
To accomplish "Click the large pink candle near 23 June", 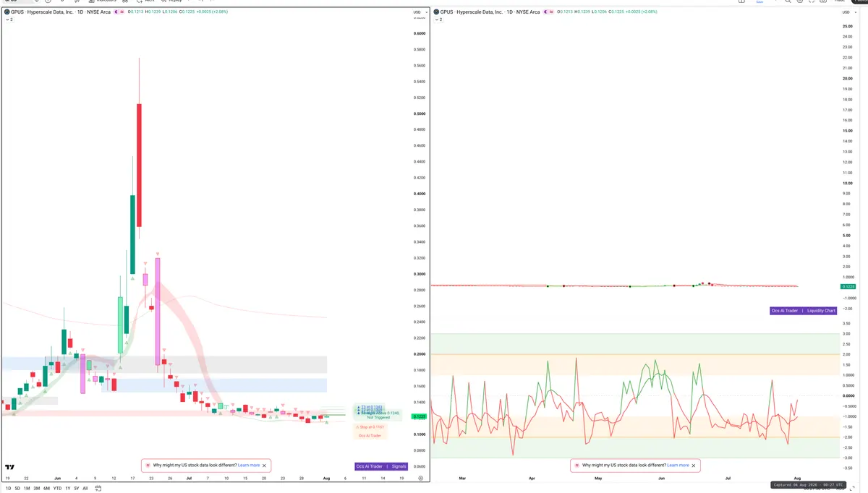I will pos(157,311).
